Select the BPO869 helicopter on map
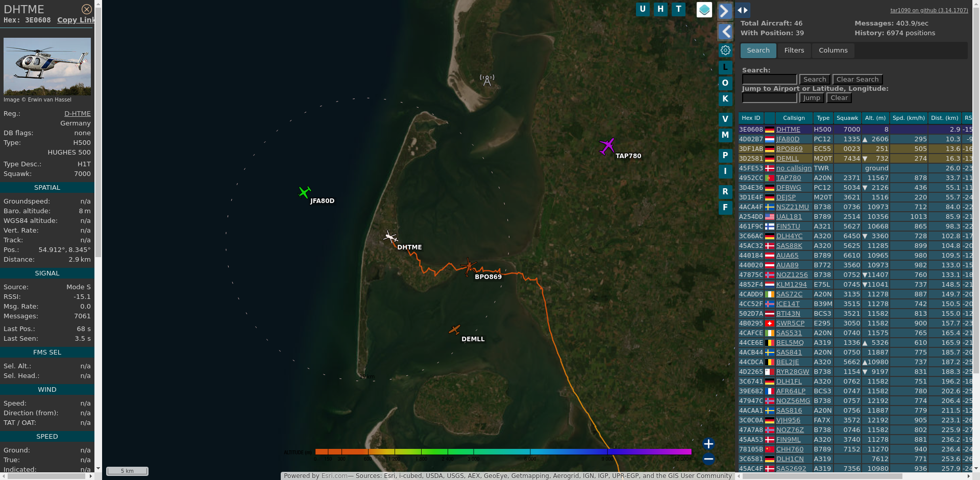 click(x=469, y=266)
